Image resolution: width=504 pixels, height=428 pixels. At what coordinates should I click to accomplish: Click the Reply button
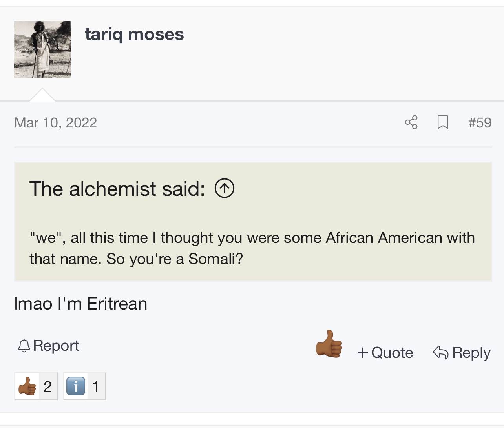tap(462, 353)
